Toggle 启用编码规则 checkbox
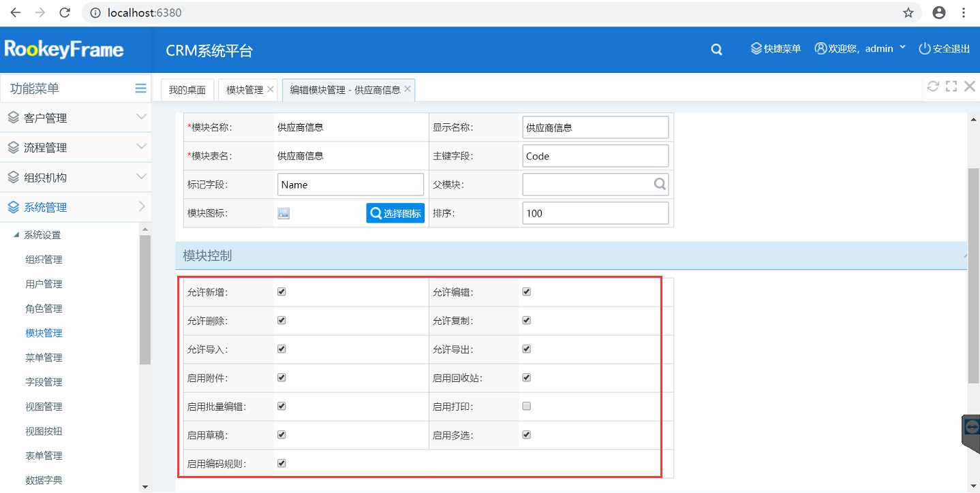The width and height of the screenshot is (980, 493). pos(281,463)
